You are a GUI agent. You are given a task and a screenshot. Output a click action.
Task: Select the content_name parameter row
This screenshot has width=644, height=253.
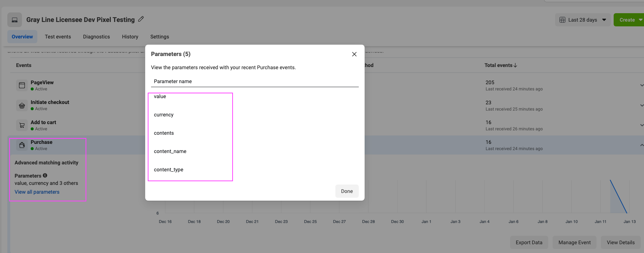170,151
